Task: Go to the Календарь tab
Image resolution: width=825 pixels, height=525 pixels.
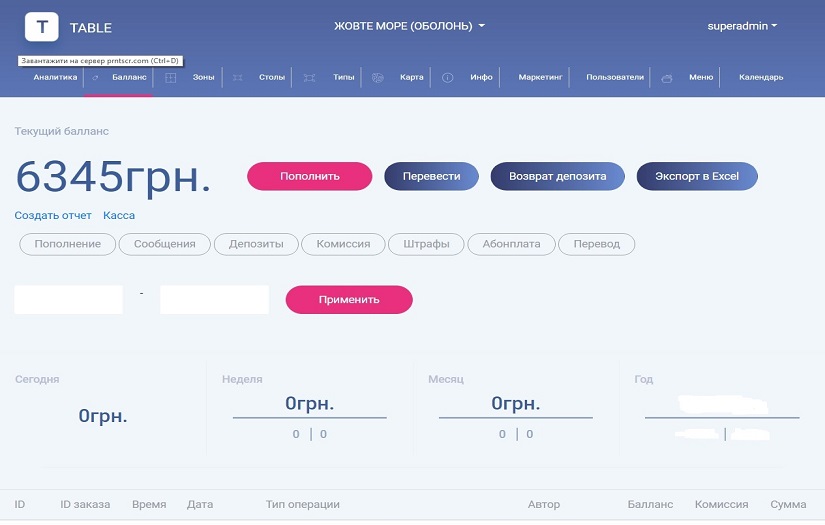Action: [761, 77]
